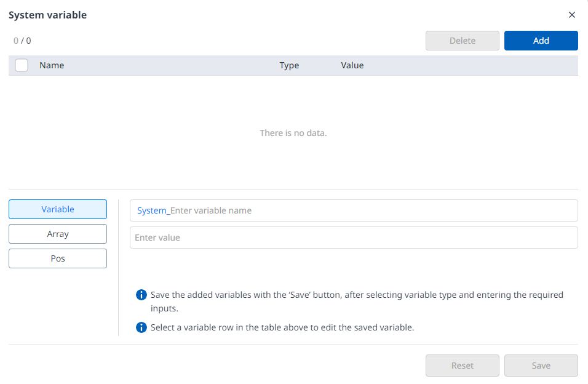Click the Type column header

click(289, 65)
